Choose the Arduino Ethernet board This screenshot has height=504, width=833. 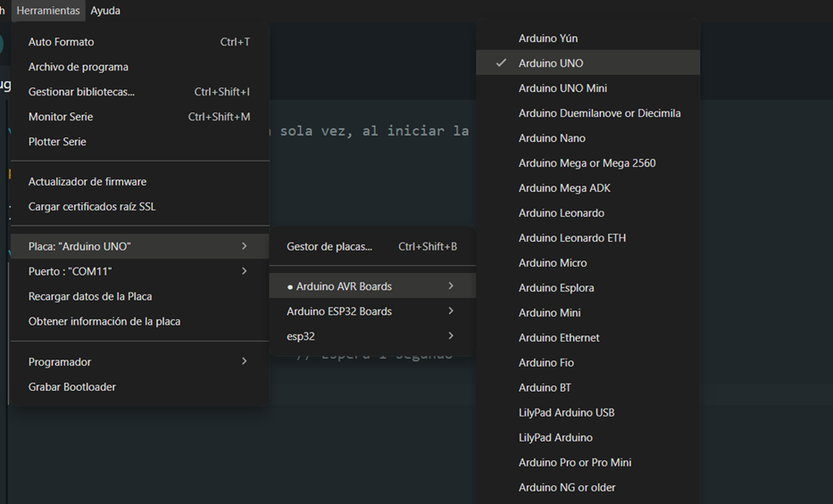point(587,337)
